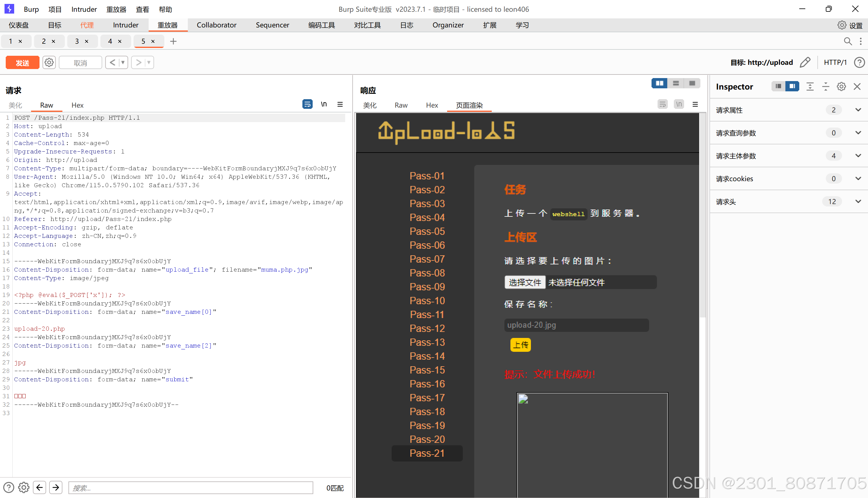Viewport: 868px width, 498px height.
Task: Click the add new Repeater tab plus icon
Action: (x=173, y=41)
